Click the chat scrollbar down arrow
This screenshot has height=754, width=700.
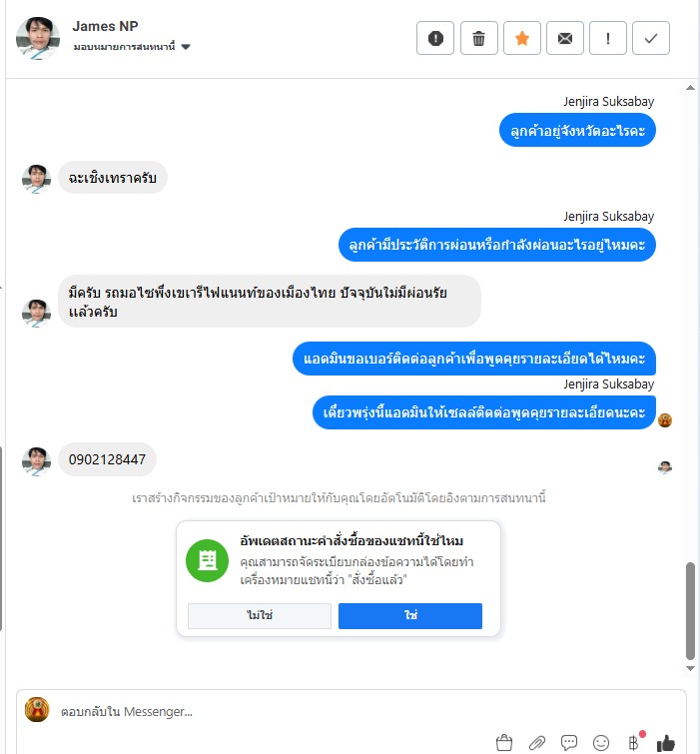(x=690, y=668)
